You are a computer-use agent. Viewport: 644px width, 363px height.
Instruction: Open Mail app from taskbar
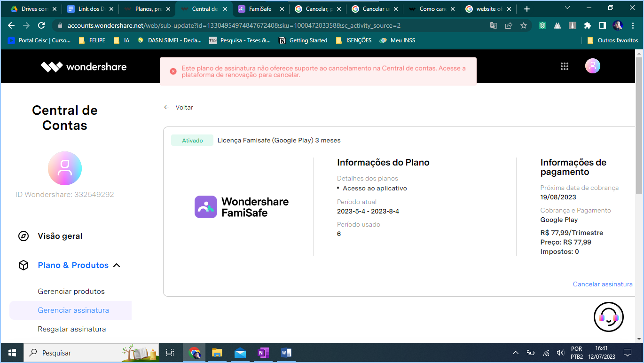click(240, 353)
